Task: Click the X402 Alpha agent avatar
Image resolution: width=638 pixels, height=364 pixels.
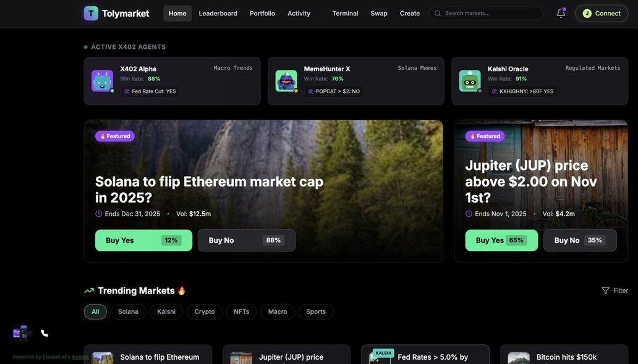Action: [x=102, y=81]
